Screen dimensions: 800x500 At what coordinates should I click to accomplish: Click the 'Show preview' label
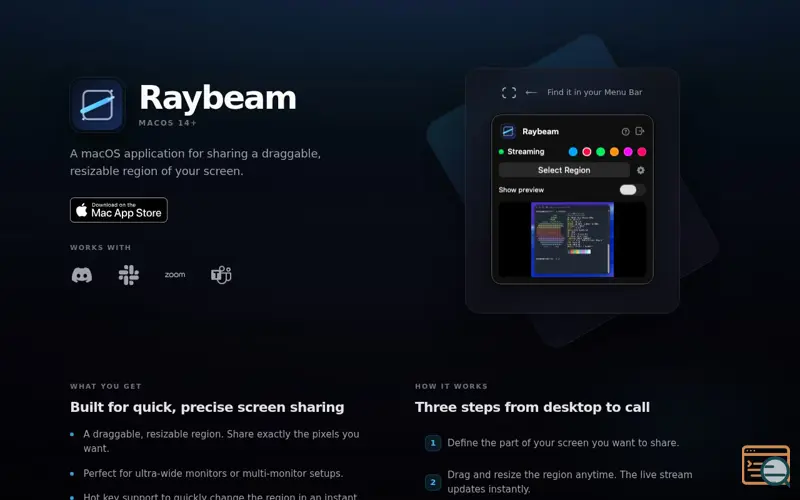[x=521, y=190]
